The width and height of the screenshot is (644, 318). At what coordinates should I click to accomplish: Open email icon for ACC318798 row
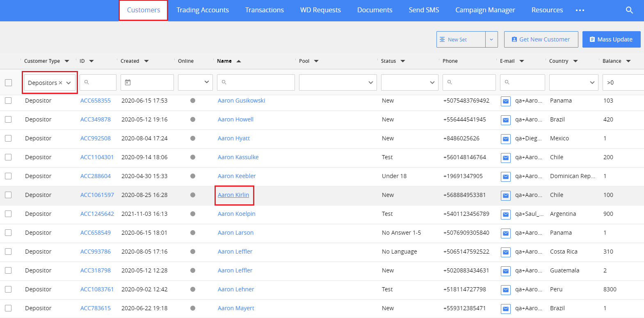point(506,271)
